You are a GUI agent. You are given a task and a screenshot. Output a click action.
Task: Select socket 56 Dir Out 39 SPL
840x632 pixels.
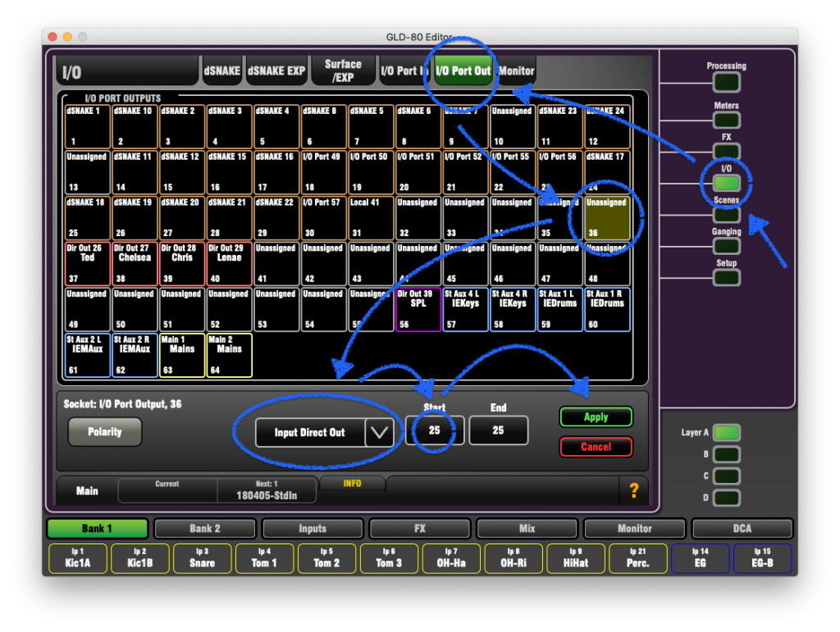point(418,309)
